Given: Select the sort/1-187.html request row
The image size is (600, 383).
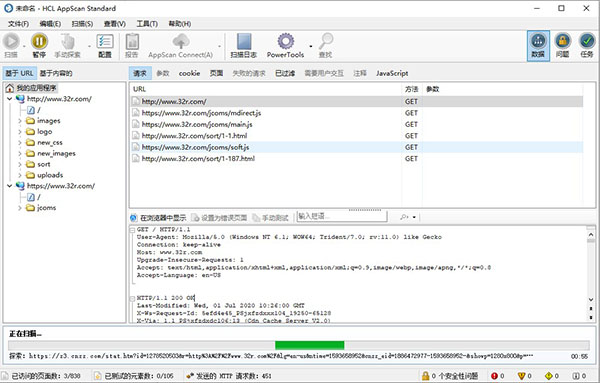Looking at the screenshot, I should (356, 159).
